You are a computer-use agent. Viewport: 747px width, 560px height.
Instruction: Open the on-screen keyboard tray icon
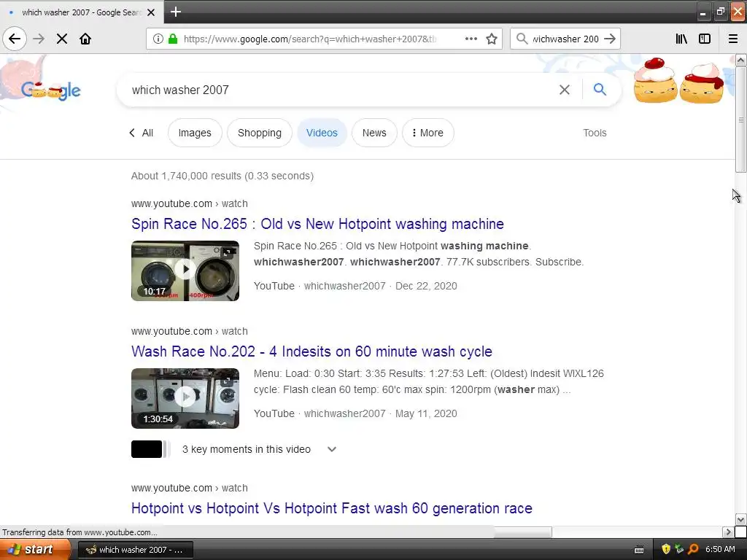point(639,550)
